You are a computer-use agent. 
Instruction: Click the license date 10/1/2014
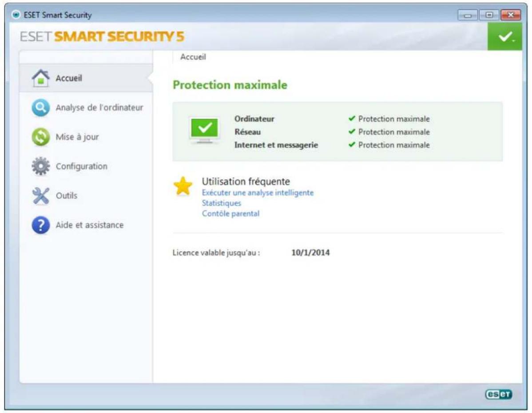click(x=310, y=253)
